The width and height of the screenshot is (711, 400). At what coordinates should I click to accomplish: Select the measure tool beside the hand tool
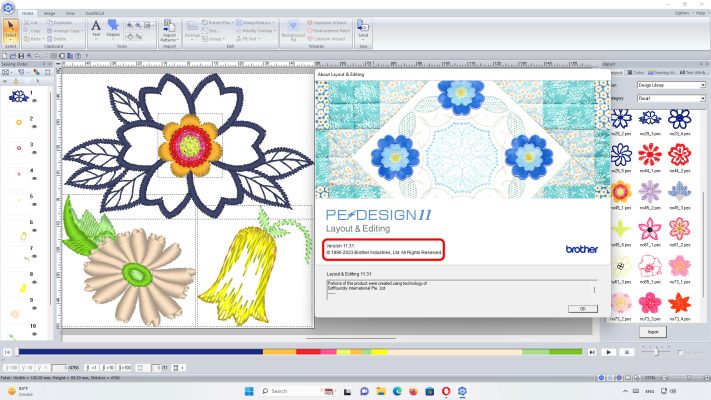139,36
